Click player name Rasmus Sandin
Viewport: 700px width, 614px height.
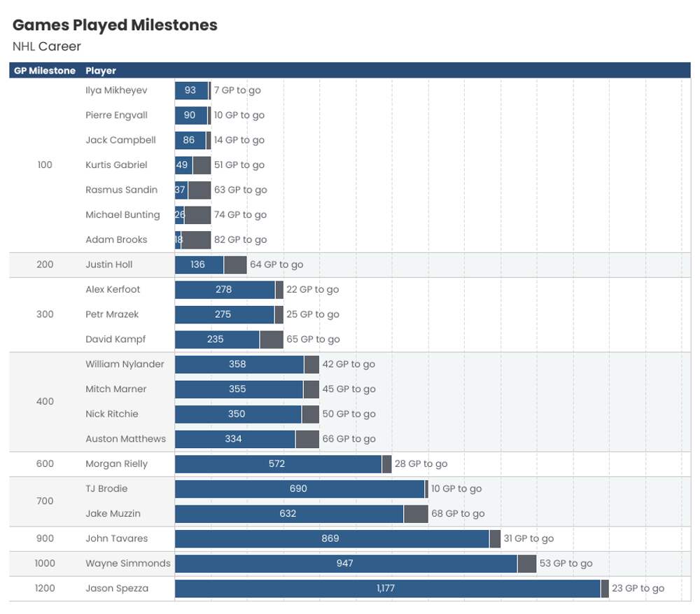pos(121,190)
